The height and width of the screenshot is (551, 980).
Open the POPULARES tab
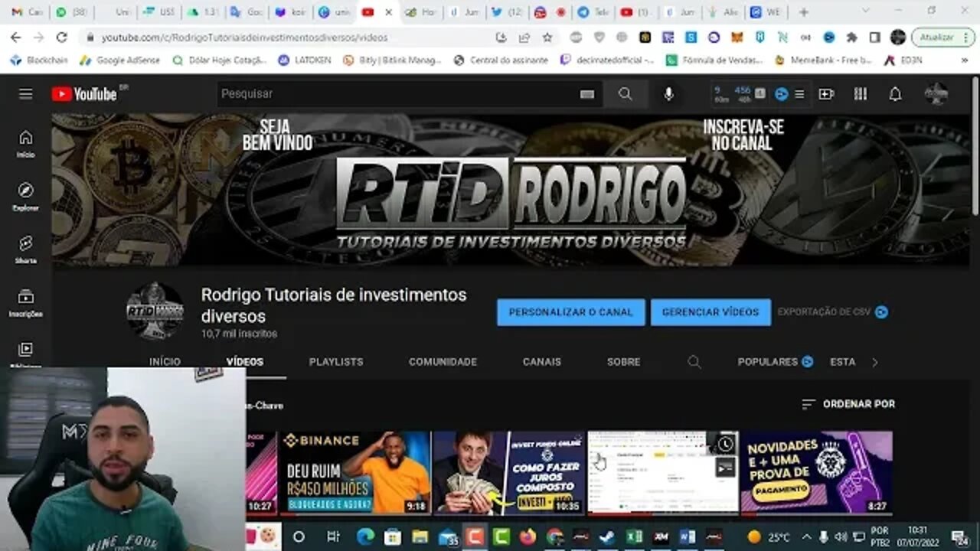767,362
